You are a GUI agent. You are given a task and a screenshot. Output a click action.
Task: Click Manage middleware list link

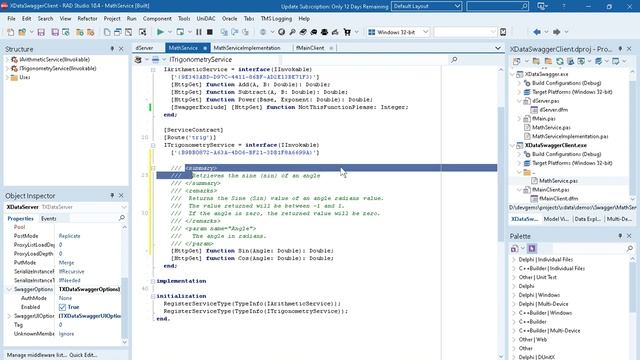(x=37, y=355)
